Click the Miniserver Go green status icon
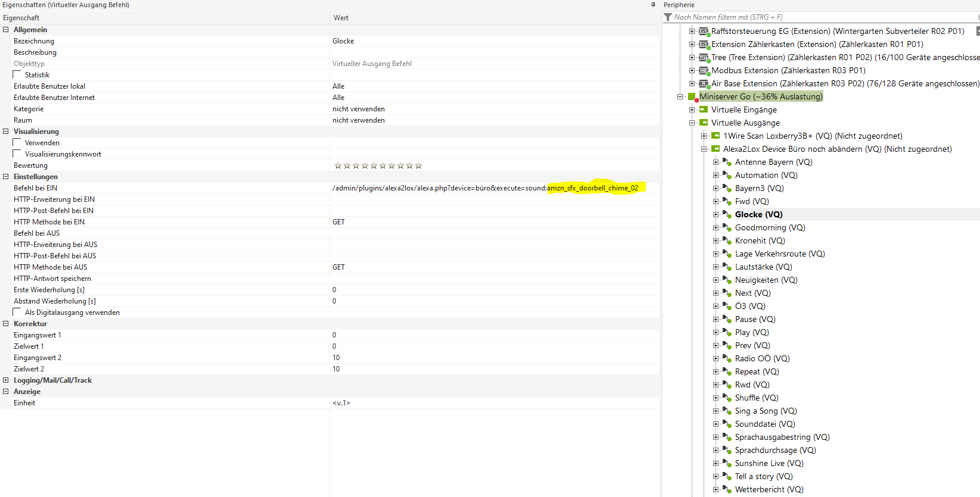Viewport: 980px width, 497px height. pyautogui.click(x=692, y=97)
